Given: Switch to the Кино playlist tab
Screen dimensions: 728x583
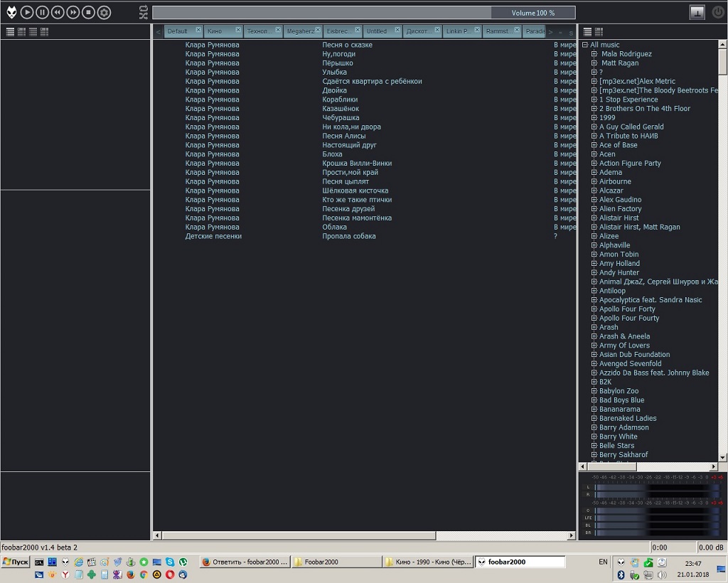Looking at the screenshot, I should pos(215,31).
